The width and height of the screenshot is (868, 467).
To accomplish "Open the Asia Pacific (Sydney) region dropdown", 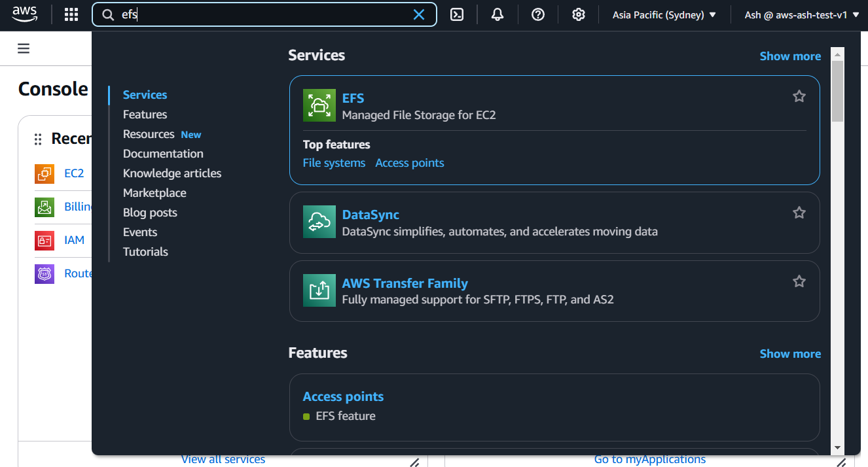I will click(x=664, y=14).
